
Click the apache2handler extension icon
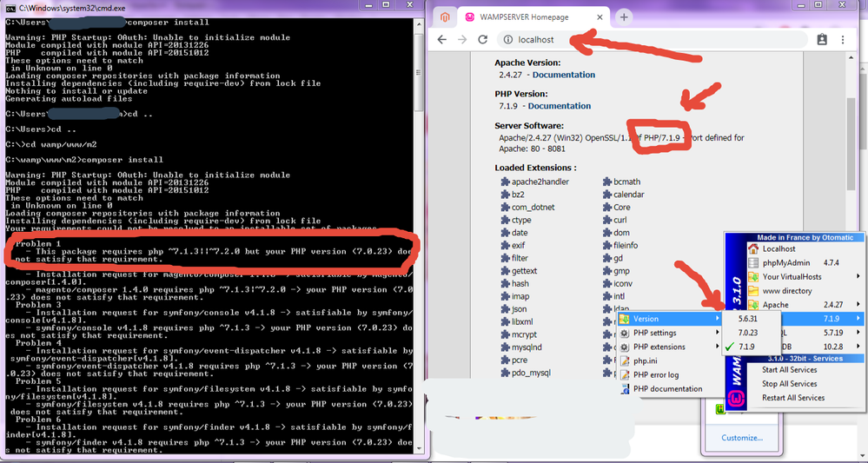[505, 182]
